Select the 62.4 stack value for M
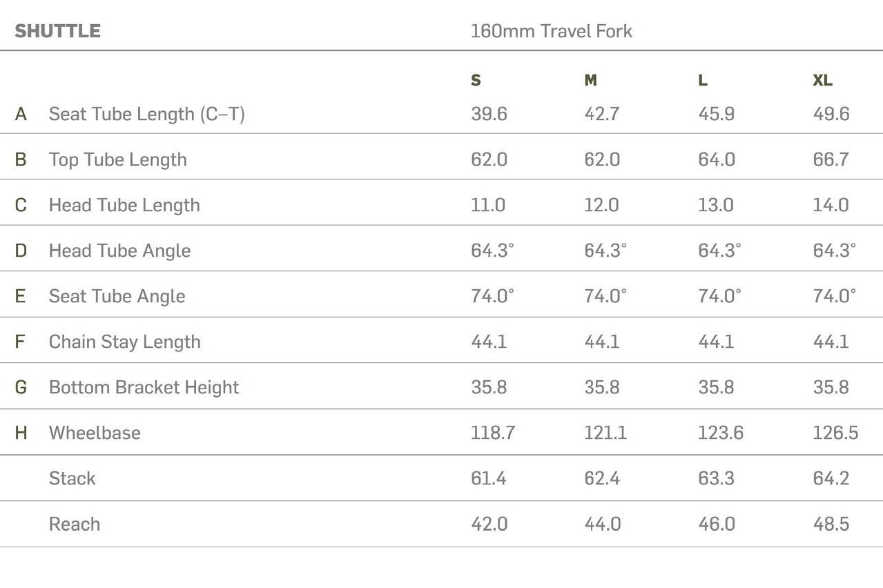This screenshot has height=588, width=883. coord(602,478)
